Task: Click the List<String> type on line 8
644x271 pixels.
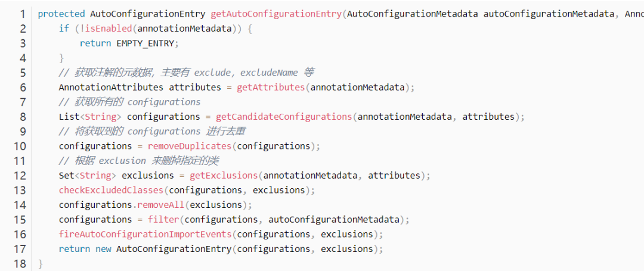Action: 90,117
